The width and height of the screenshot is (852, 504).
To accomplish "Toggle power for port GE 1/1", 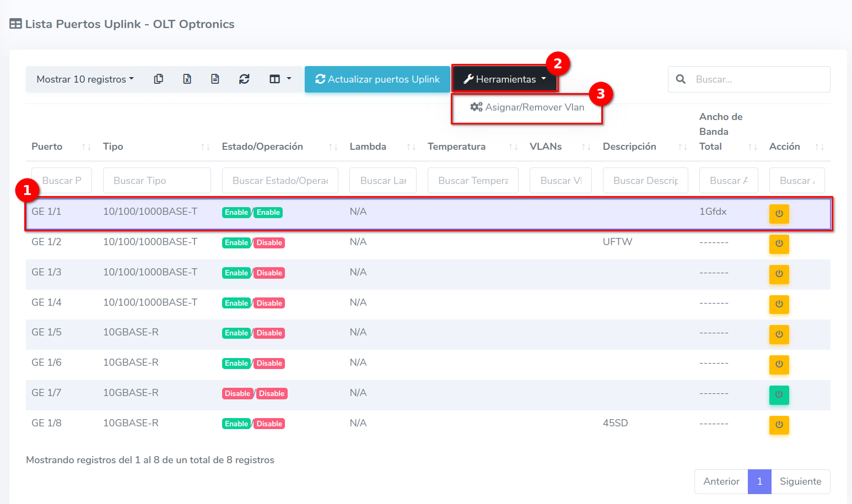I will click(x=779, y=214).
